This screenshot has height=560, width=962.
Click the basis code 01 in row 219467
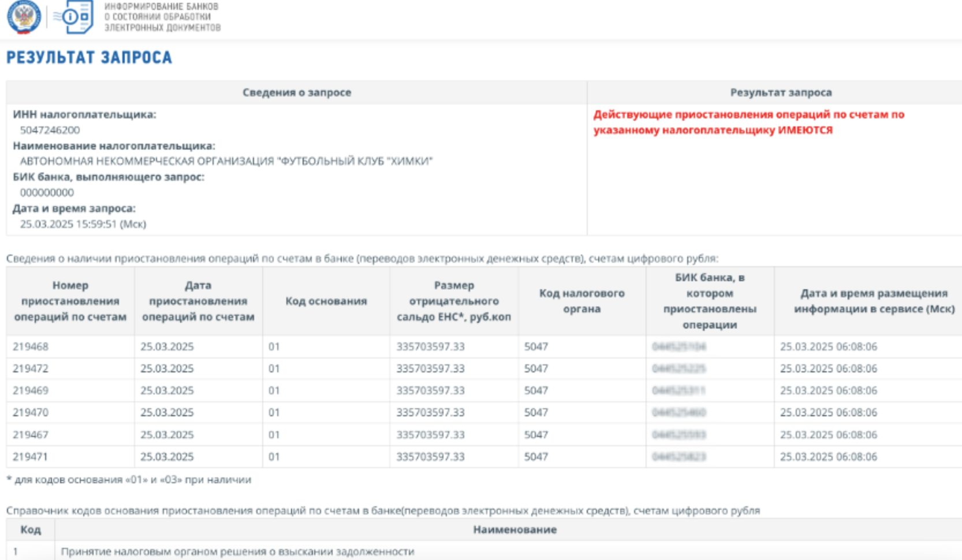click(274, 435)
